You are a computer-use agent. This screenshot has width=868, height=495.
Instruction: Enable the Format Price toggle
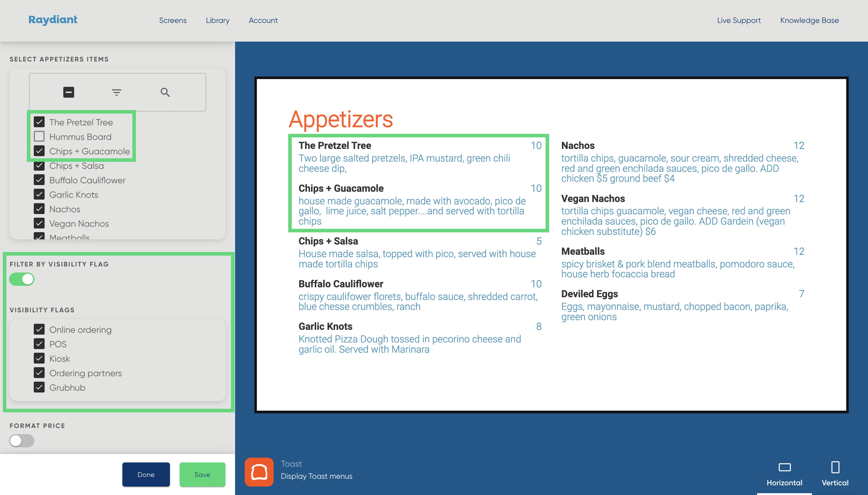tap(22, 441)
